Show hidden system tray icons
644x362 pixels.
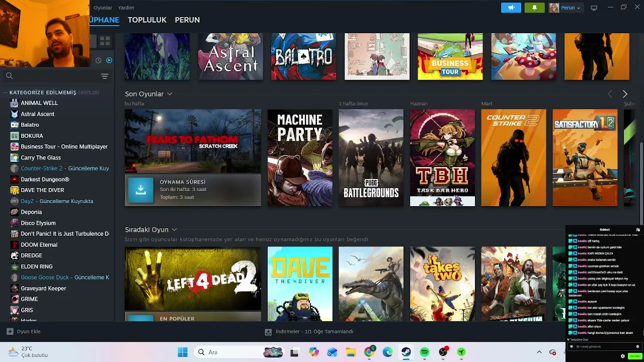pyautogui.click(x=539, y=352)
